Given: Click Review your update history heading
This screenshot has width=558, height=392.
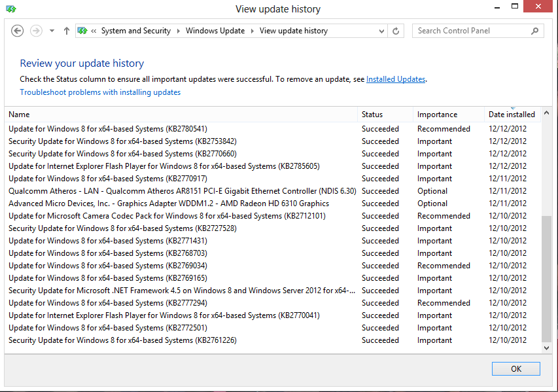Looking at the screenshot, I should pos(82,63).
